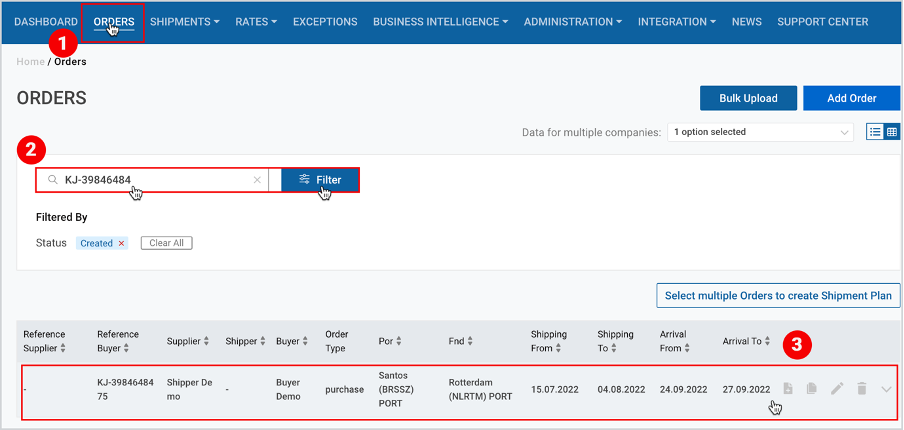Viewport: 904px width, 430px height.
Task: Click the duplicate order copy icon
Action: [x=812, y=389]
